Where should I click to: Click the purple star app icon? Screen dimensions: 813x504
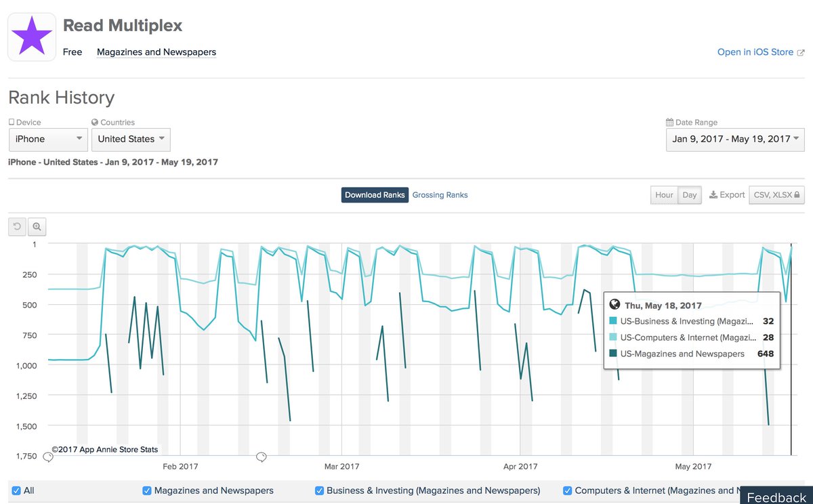32,37
